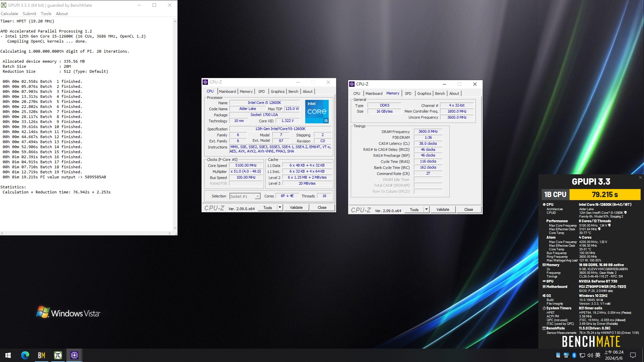Click GPUPI vertical scrollbar down arrow

pos(175,228)
